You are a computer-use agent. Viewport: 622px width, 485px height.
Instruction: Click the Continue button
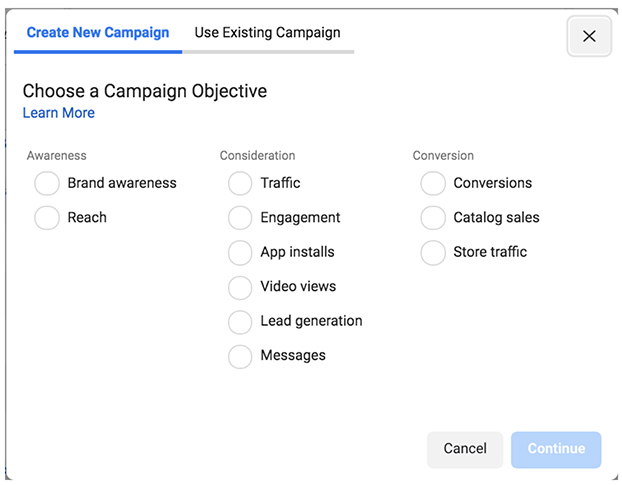(x=556, y=449)
